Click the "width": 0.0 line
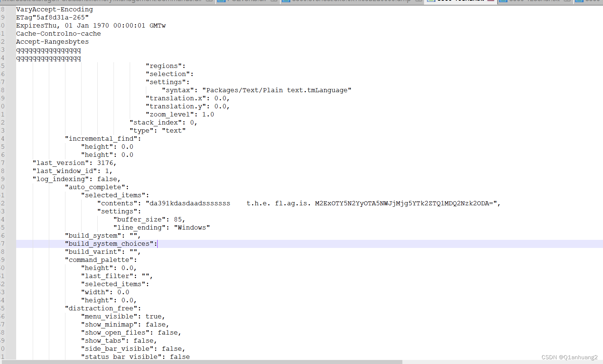 pos(105,292)
